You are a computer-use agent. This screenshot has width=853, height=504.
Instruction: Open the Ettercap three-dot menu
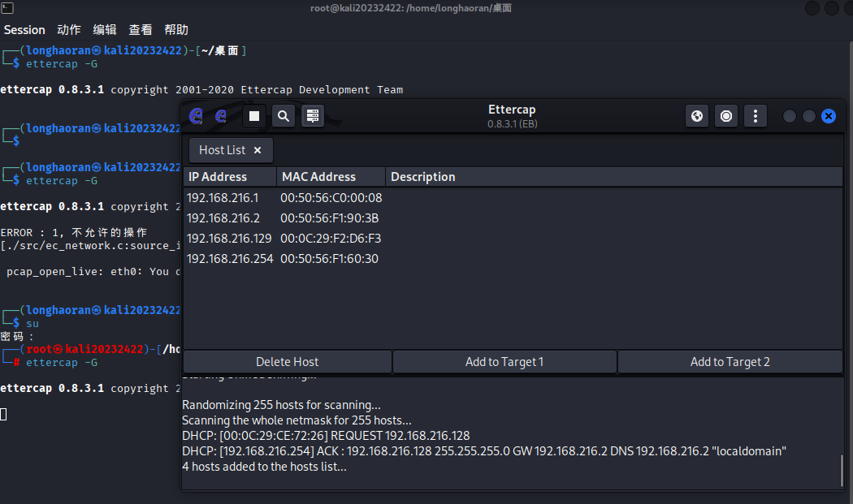point(755,116)
